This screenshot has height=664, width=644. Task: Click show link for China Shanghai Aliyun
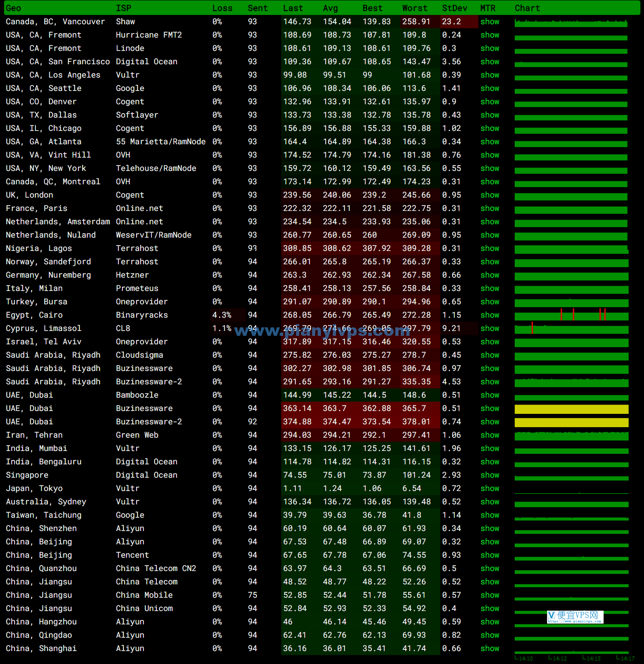(490, 649)
